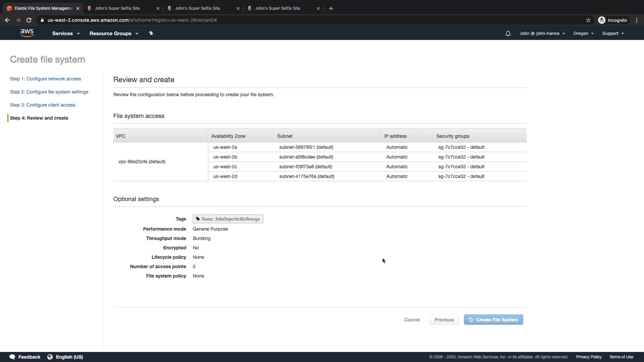Image resolution: width=644 pixels, height=362 pixels.
Task: Expand the Services dropdown menu
Action: [x=66, y=34]
